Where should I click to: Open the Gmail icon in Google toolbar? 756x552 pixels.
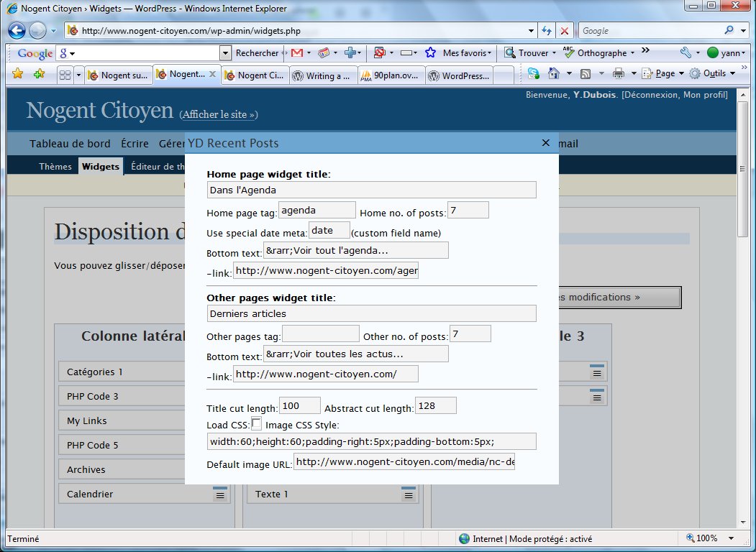tap(297, 52)
